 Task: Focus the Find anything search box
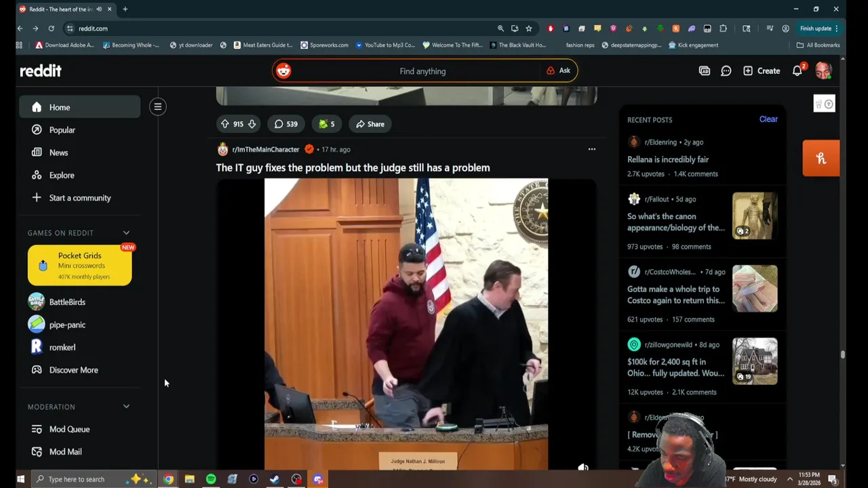pyautogui.click(x=422, y=71)
